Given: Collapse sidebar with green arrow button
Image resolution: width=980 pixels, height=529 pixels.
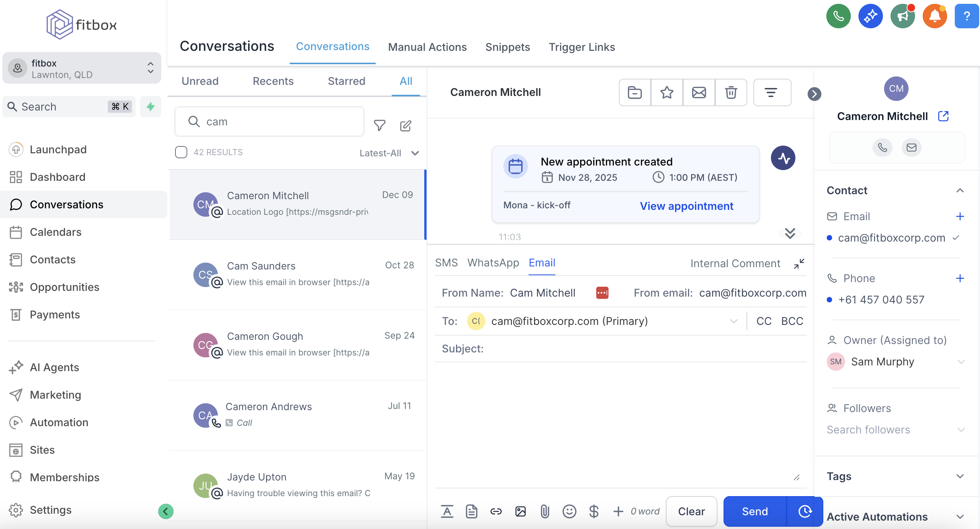Looking at the screenshot, I should pyautogui.click(x=165, y=511).
